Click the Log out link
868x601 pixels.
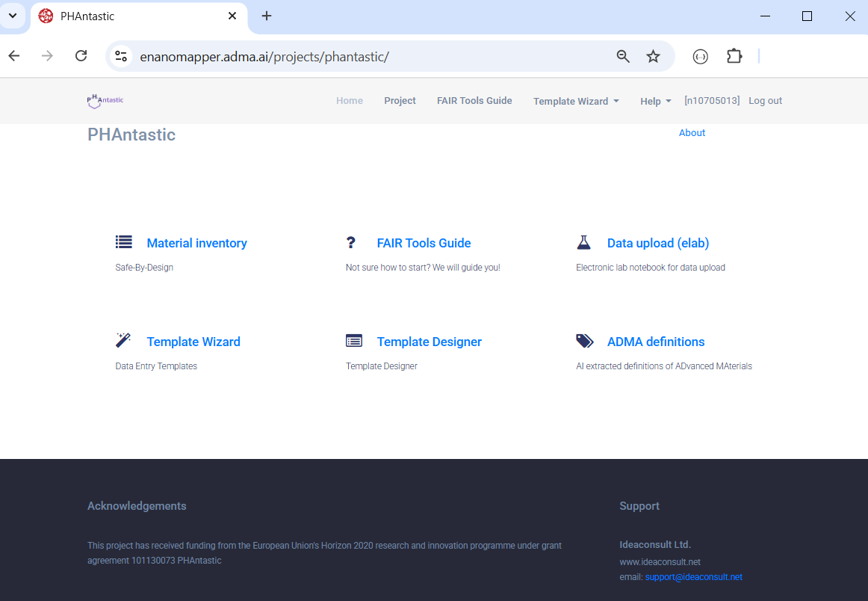[x=765, y=101]
